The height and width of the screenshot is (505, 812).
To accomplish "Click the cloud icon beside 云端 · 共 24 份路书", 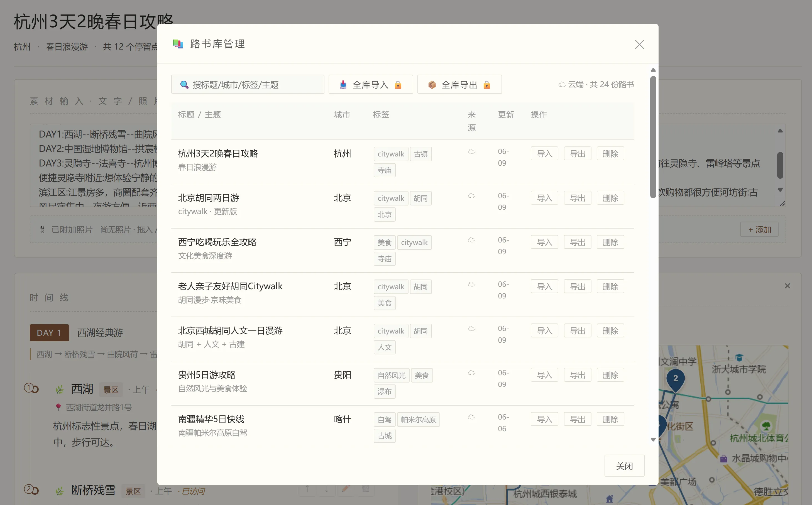I will pos(562,85).
